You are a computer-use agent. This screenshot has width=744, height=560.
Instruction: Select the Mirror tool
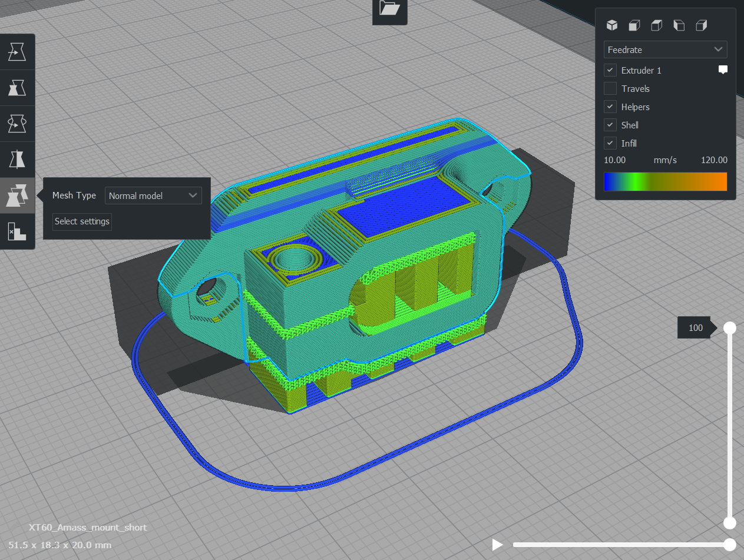point(17,160)
